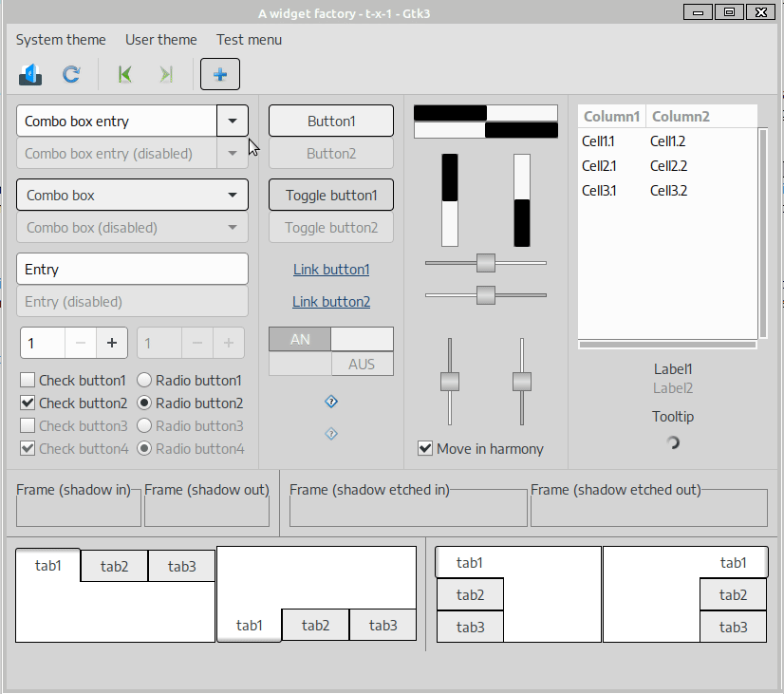Open the Combo box entry dropdown arrow
Viewport: 784px width, 694px height.
pos(233,121)
